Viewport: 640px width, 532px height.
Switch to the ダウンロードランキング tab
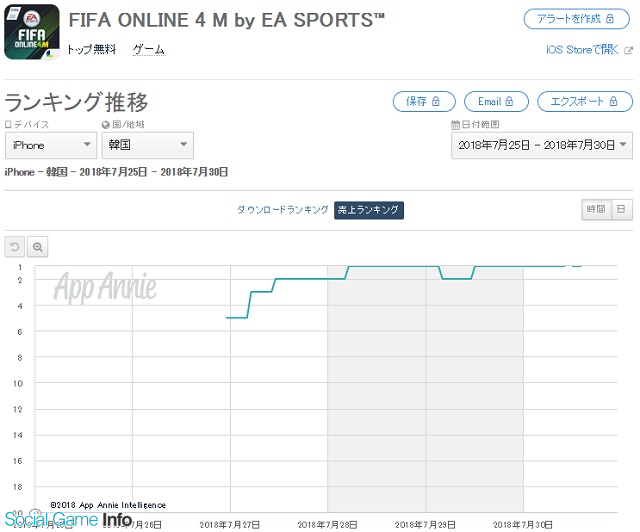coord(282,210)
